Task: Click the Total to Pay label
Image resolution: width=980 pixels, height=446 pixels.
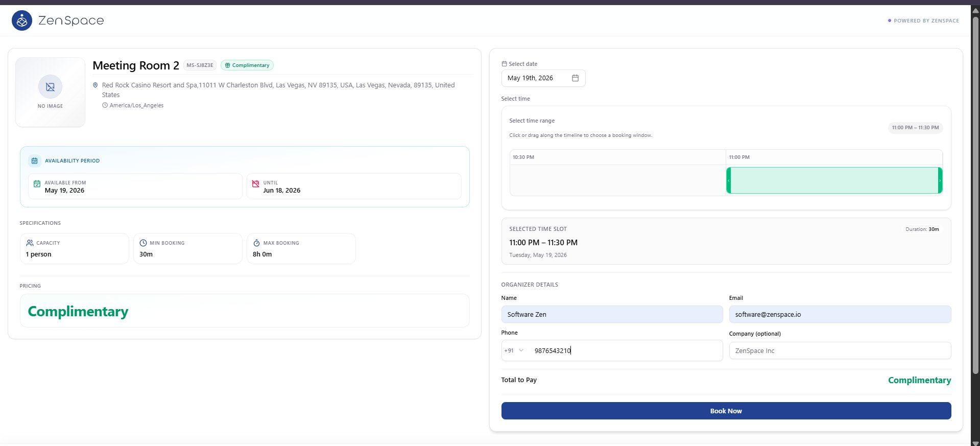Action: (x=519, y=380)
